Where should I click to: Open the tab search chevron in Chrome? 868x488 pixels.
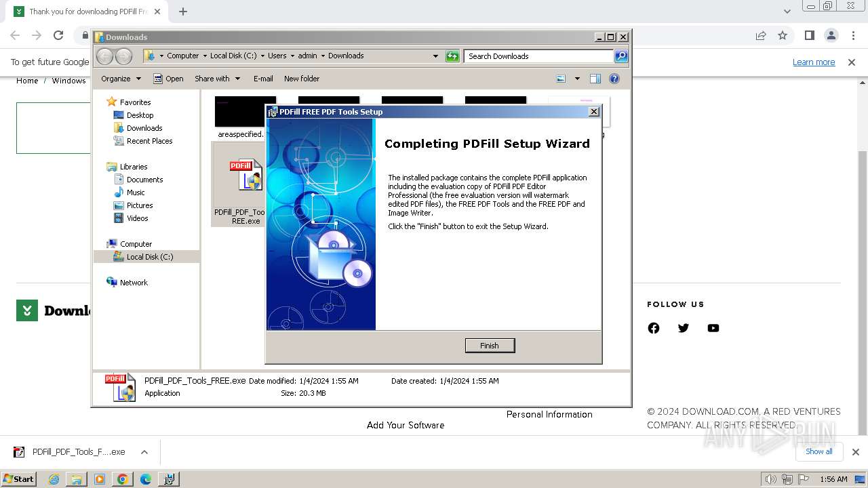click(x=787, y=12)
